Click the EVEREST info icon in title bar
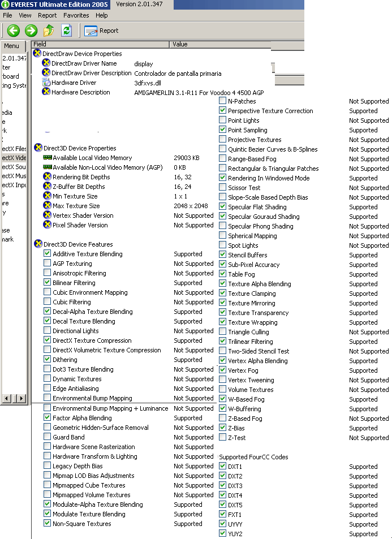This screenshot has width=392, height=539. click(5, 5)
